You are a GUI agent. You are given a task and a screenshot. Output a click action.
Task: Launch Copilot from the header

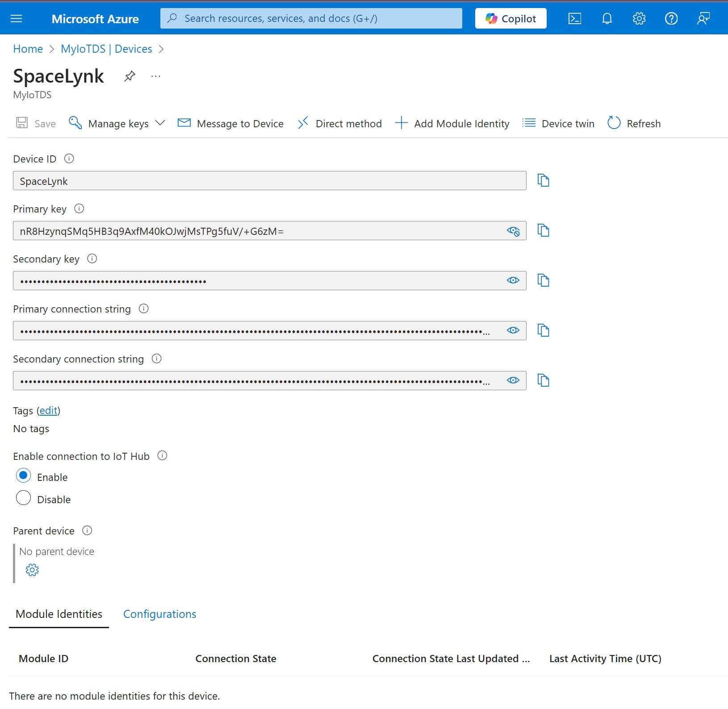pyautogui.click(x=511, y=19)
